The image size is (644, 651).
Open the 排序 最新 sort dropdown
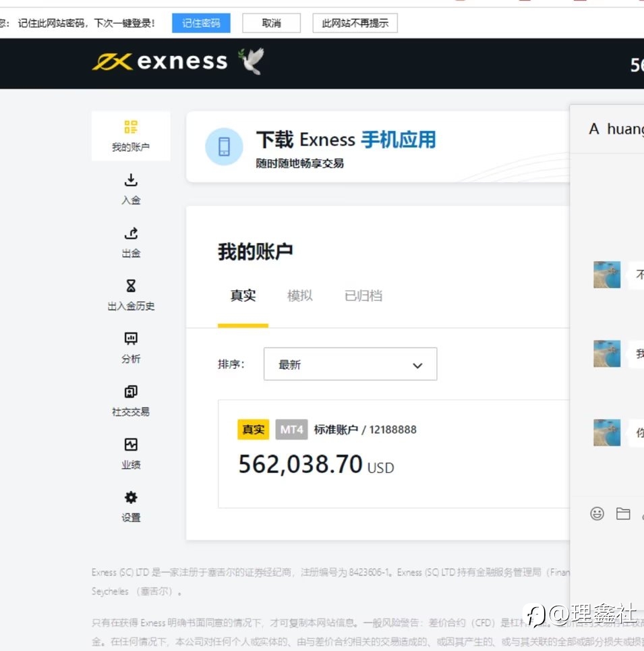pos(350,364)
